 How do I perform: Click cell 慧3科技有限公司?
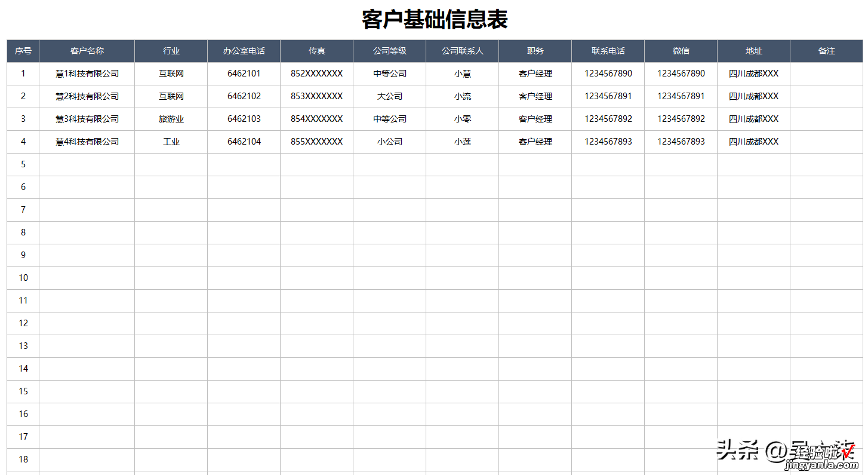coord(87,119)
